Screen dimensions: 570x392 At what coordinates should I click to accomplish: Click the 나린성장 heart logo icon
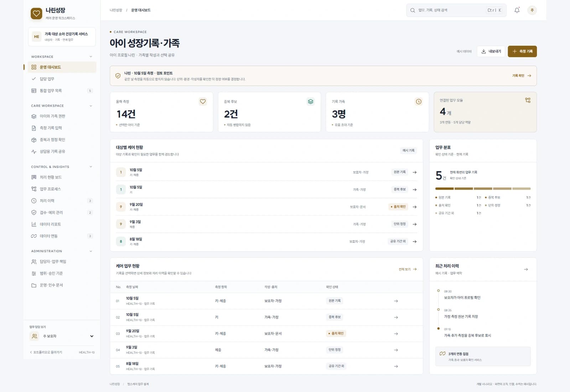(x=36, y=14)
